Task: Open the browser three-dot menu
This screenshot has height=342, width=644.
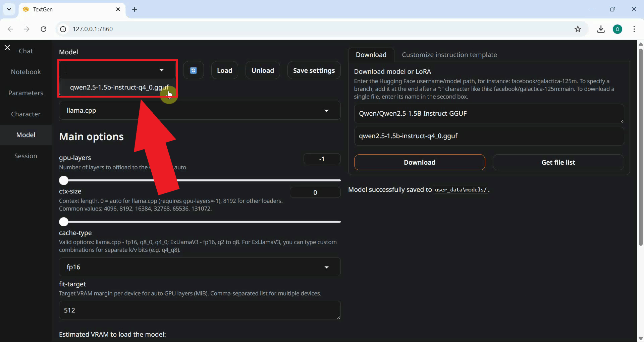Action: click(634, 29)
